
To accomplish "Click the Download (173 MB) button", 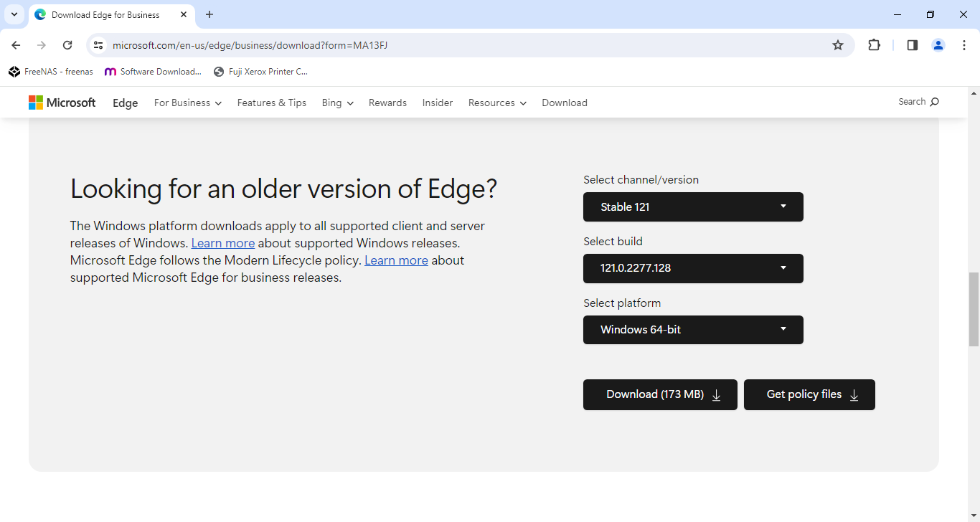I will point(659,394).
